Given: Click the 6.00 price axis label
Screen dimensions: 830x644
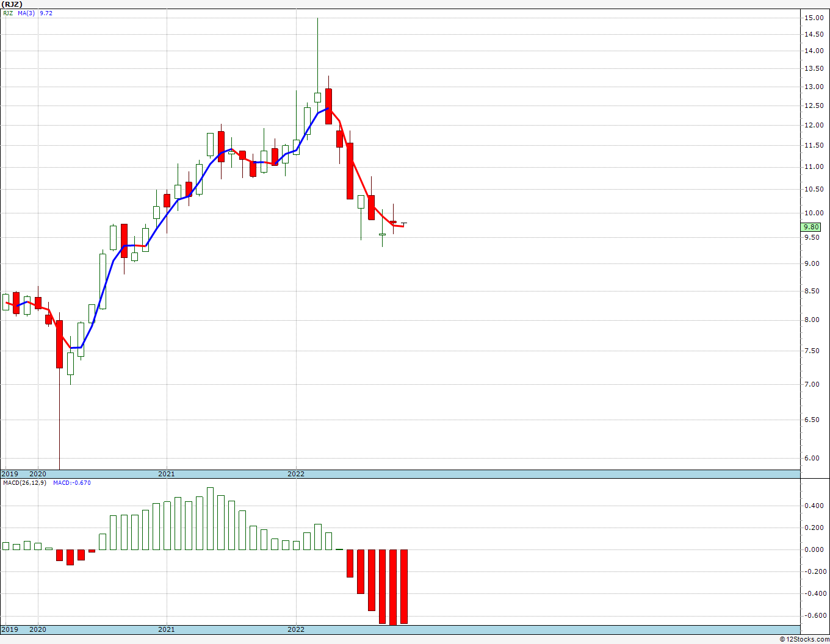Looking at the screenshot, I should 812,458.
